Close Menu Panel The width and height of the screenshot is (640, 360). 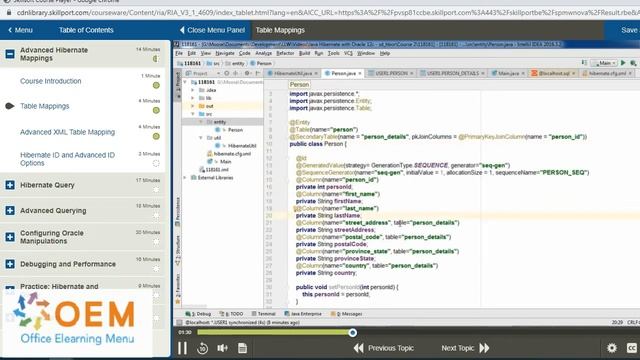(x=212, y=30)
